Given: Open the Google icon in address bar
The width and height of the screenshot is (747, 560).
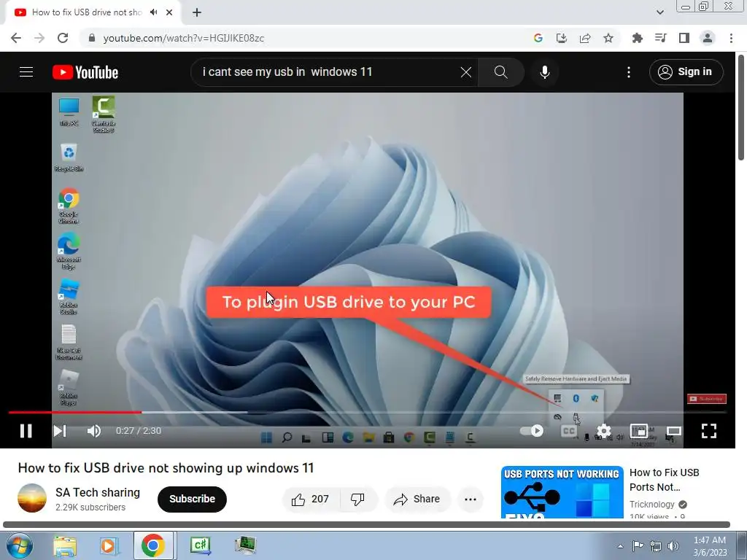Looking at the screenshot, I should click(538, 38).
